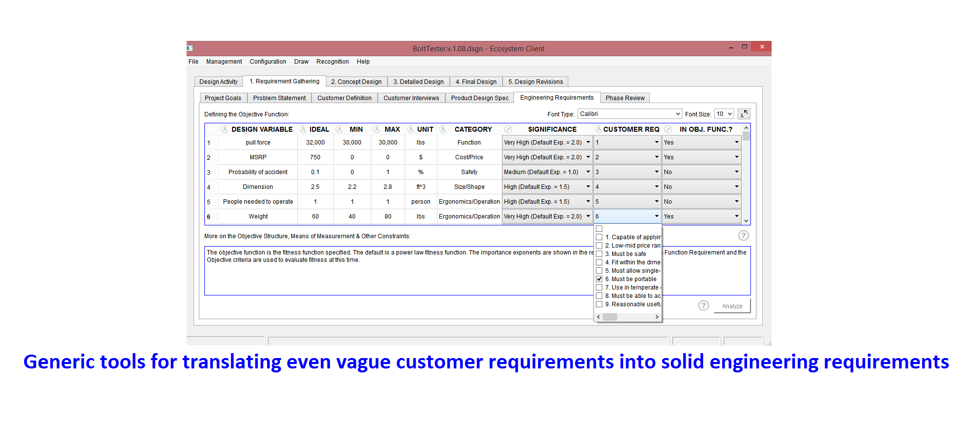
Task: Click the circled A icon before DESIGN VARIABLE
Action: coord(225,129)
